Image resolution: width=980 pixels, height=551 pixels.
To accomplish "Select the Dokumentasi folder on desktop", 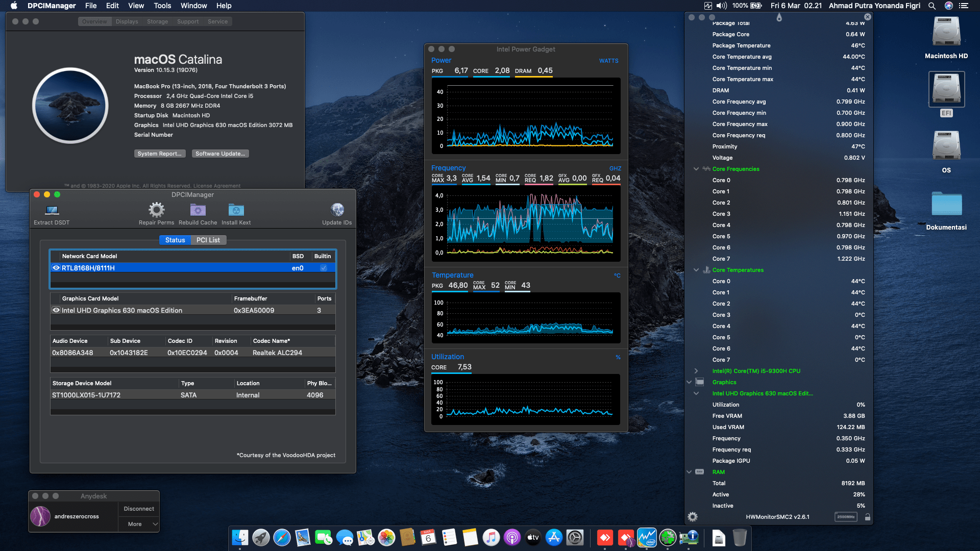I will [946, 210].
